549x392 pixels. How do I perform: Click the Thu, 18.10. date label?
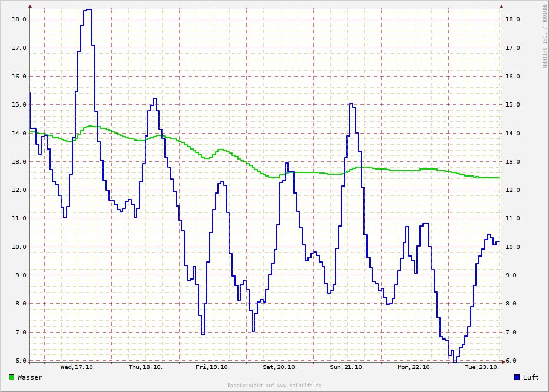coord(145,367)
